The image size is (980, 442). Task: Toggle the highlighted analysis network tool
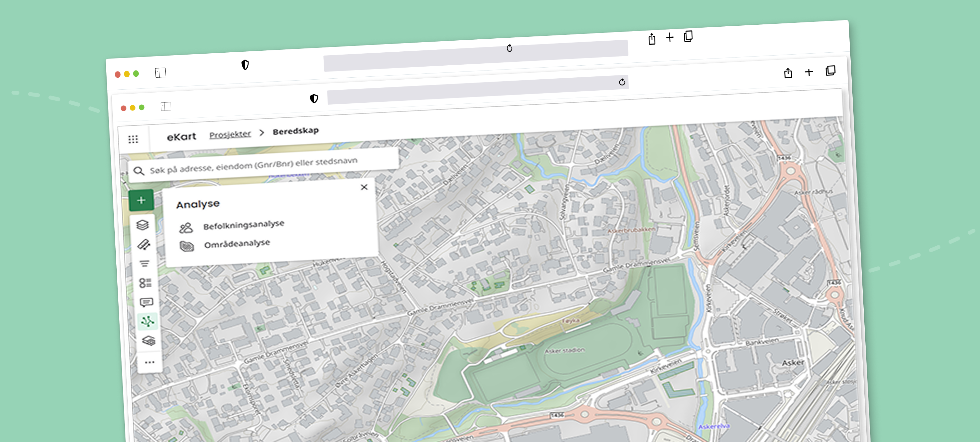click(x=148, y=322)
